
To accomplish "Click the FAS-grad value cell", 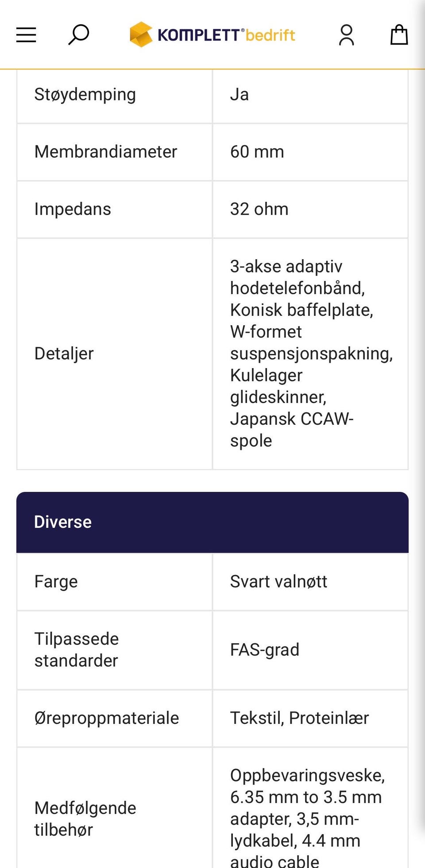I will (310, 650).
